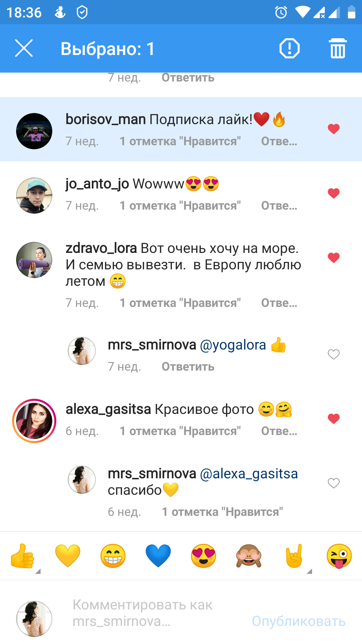The image size is (362, 644).
Task: Unlike the borisov_man comment heart
Action: [334, 129]
